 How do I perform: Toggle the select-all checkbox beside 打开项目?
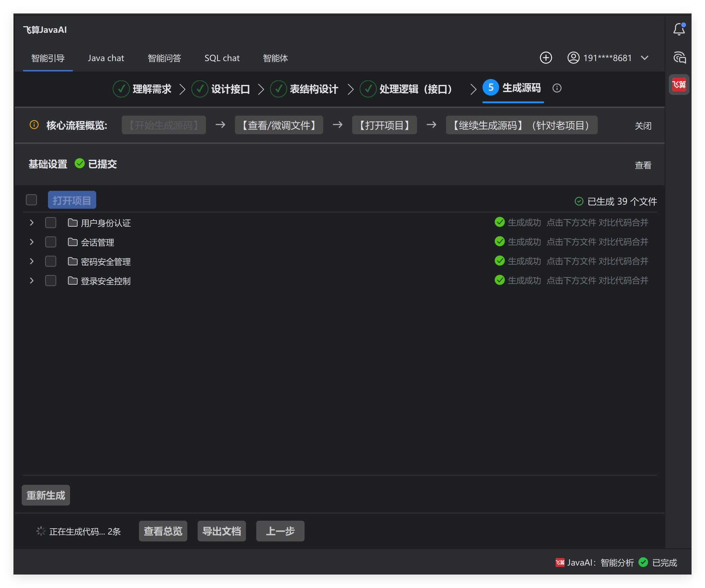click(x=31, y=200)
